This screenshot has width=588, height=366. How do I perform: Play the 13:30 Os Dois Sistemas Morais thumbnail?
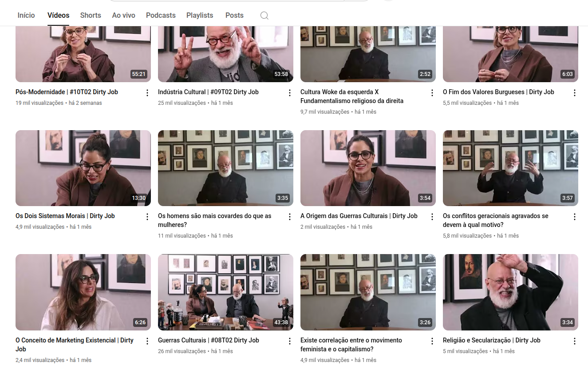pyautogui.click(x=83, y=168)
